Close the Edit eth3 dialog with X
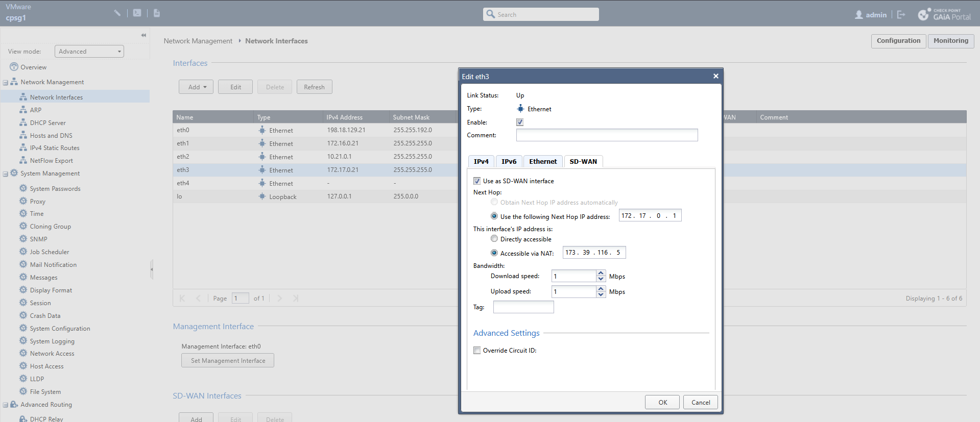This screenshot has width=980, height=422. (x=715, y=76)
